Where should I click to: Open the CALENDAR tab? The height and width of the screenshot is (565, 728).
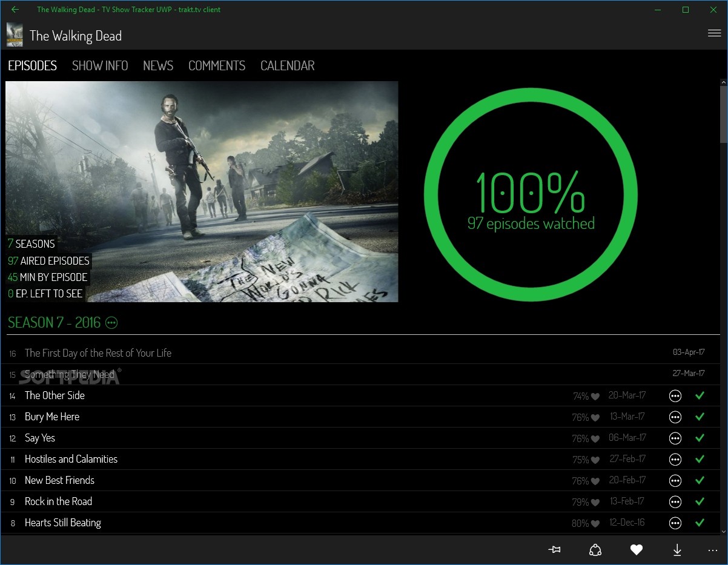click(x=288, y=65)
